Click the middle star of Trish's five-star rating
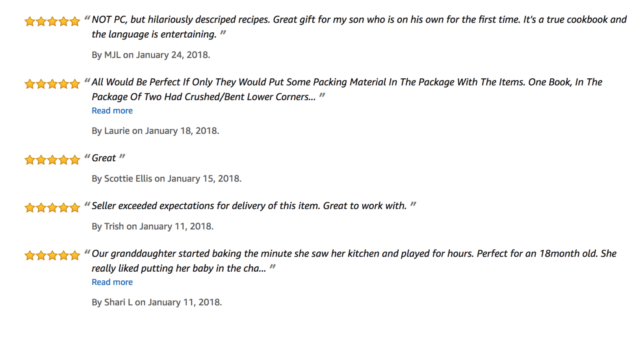This screenshot has width=644, height=337. click(x=52, y=207)
